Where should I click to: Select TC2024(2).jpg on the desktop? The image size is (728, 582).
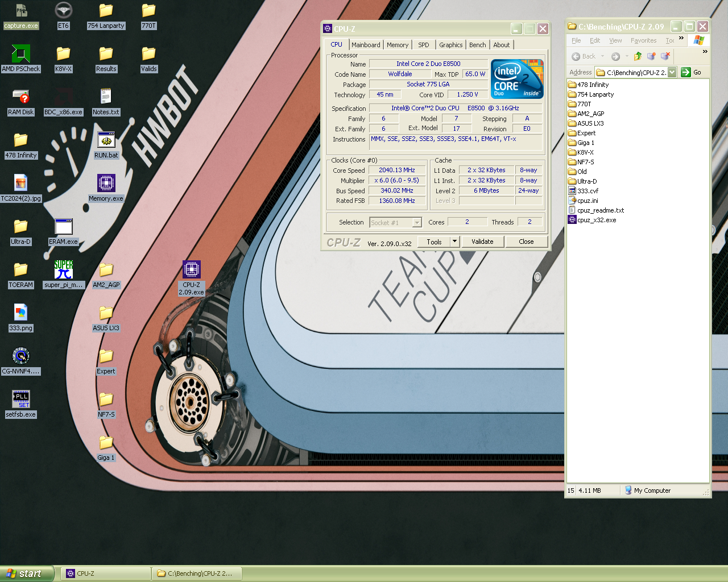(21, 189)
